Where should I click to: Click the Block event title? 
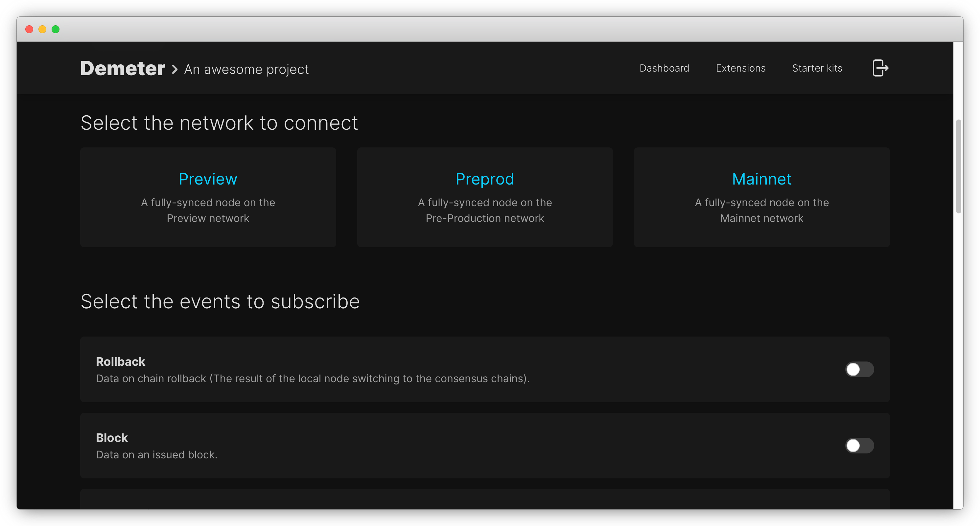[x=111, y=438]
